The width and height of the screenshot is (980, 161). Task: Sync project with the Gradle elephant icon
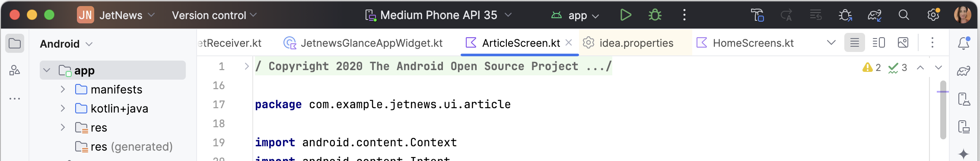point(875,15)
